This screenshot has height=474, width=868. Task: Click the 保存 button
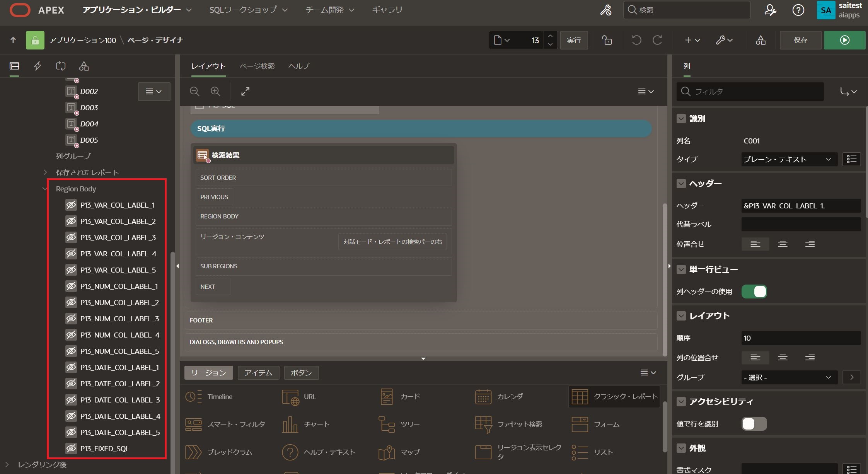pyautogui.click(x=800, y=40)
